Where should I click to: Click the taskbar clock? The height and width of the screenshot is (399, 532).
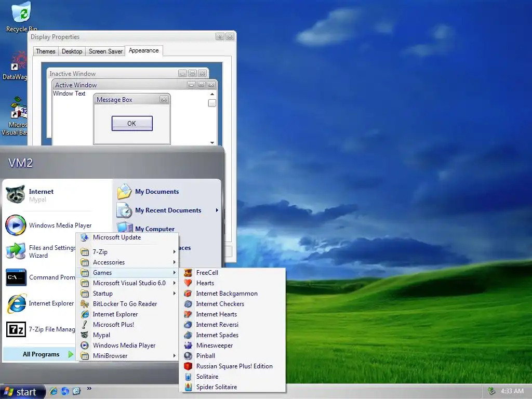512,391
